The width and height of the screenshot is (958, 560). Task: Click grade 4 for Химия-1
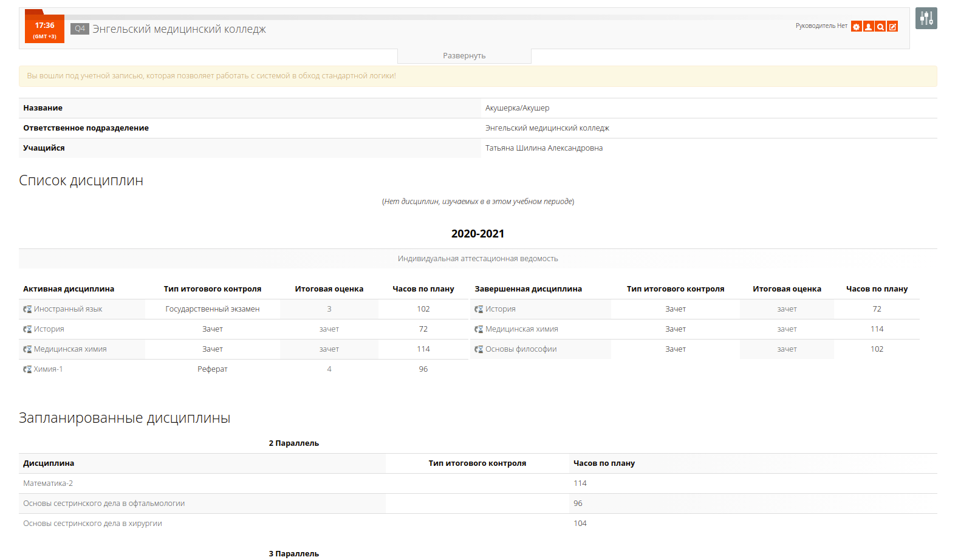329,369
